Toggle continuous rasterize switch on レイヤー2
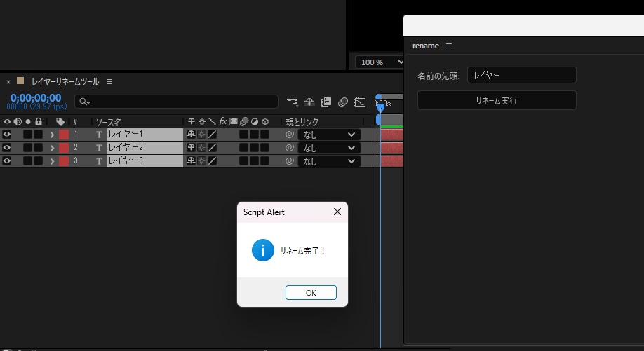The image size is (644, 351). (201, 147)
